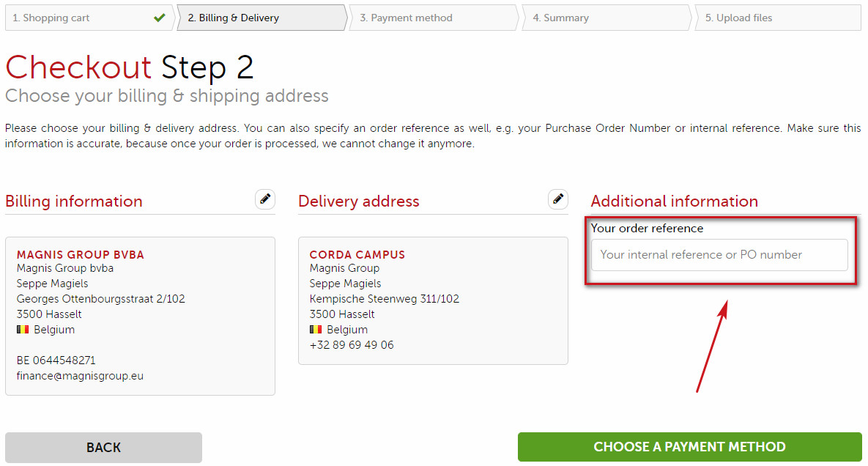The height and width of the screenshot is (466, 868).
Task: Click the CORDA CAMPUS delivery name
Action: pyautogui.click(x=357, y=254)
